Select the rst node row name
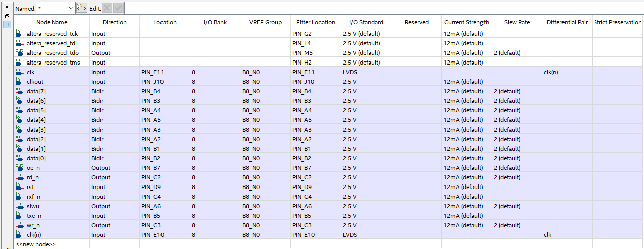This screenshot has width=644, height=249. click(30, 187)
